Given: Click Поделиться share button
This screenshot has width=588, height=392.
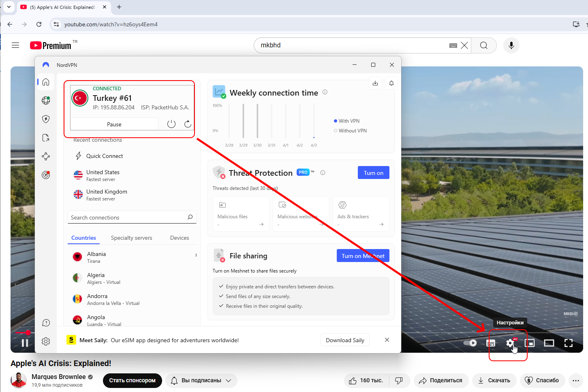Looking at the screenshot, I should coord(441,380).
